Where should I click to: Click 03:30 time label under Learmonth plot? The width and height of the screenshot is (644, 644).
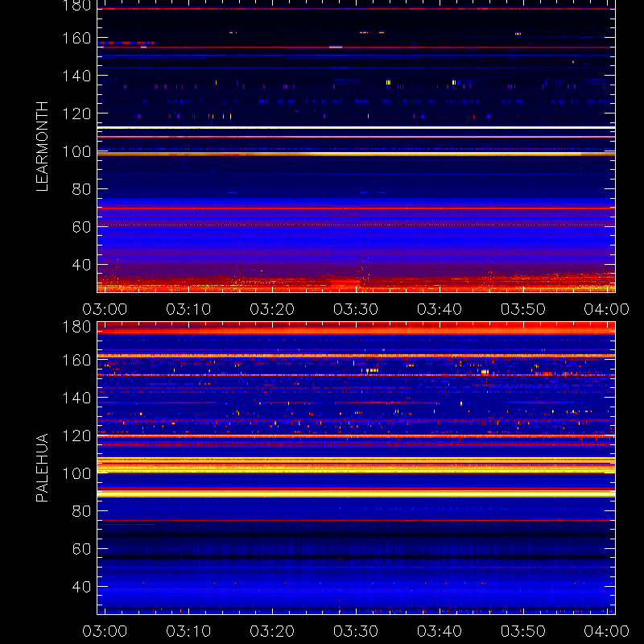tap(356, 309)
